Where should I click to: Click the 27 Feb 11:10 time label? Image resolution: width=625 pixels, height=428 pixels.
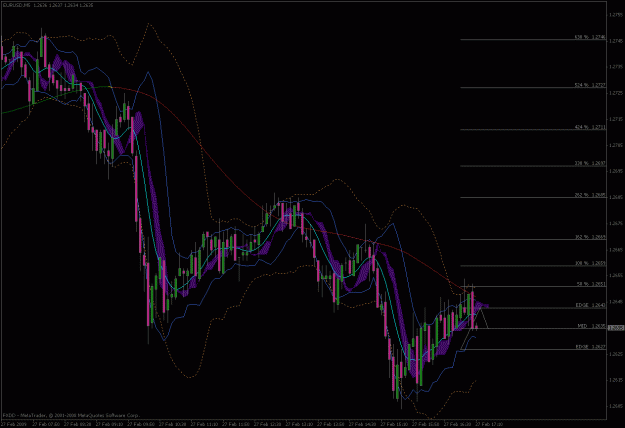pos(204,424)
